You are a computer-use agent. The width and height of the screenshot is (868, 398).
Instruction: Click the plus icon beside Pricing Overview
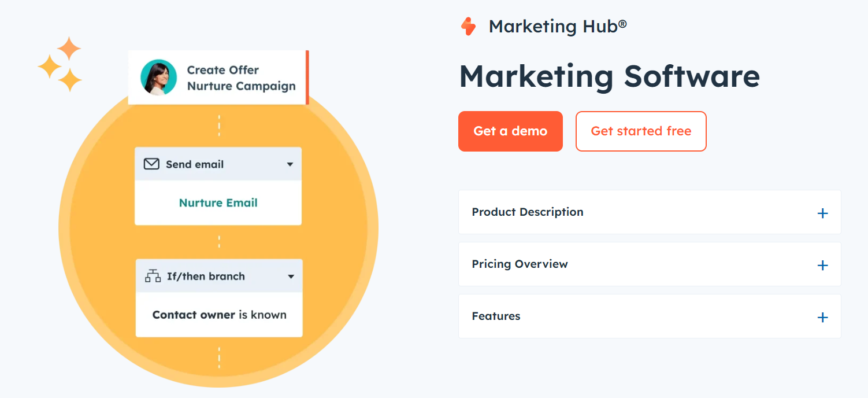coord(822,265)
